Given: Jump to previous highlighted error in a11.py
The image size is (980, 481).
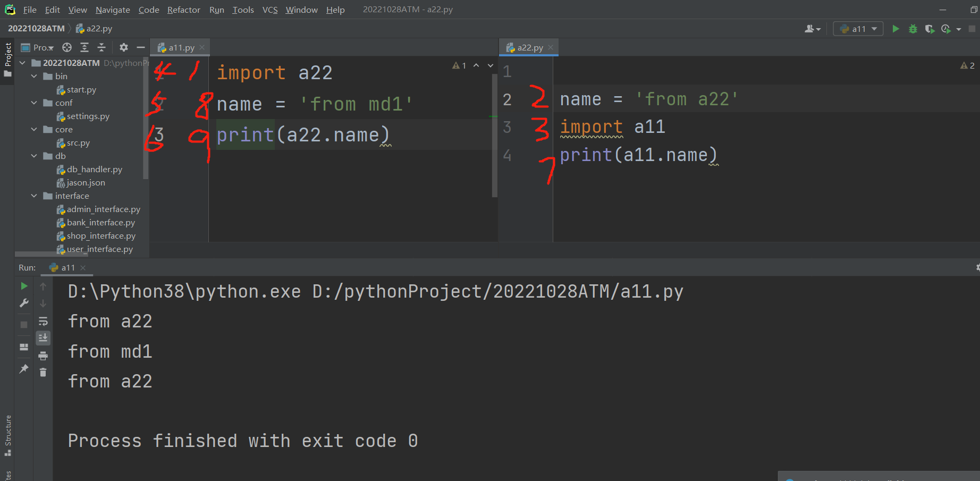Looking at the screenshot, I should coord(476,65).
